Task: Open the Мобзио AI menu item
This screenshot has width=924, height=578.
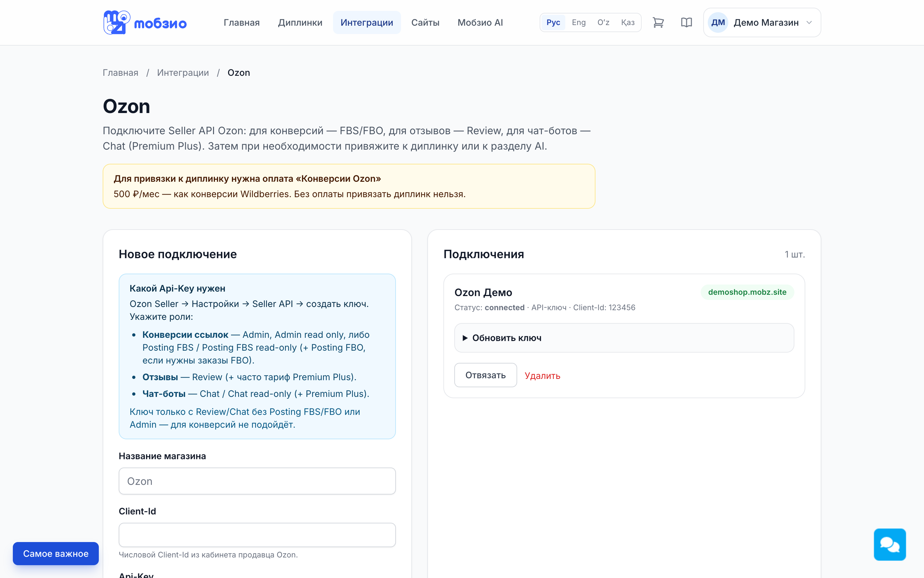Action: coord(480,22)
